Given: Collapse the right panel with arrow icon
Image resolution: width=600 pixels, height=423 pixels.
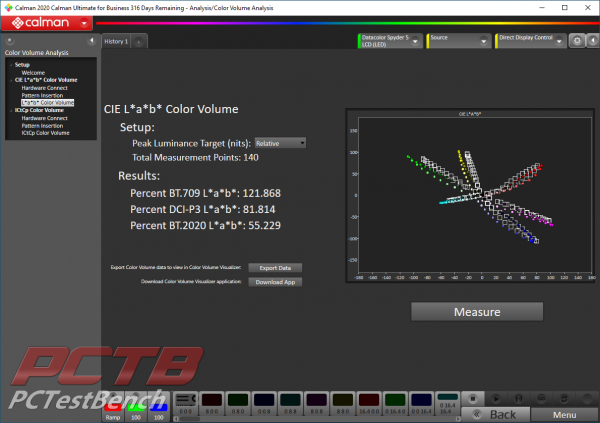Looking at the screenshot, I should [x=593, y=41].
